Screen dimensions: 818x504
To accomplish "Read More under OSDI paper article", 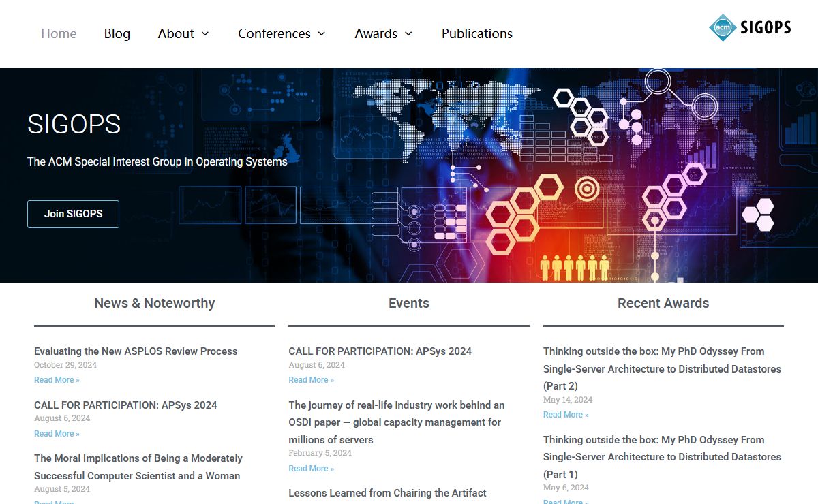I will coord(311,469).
